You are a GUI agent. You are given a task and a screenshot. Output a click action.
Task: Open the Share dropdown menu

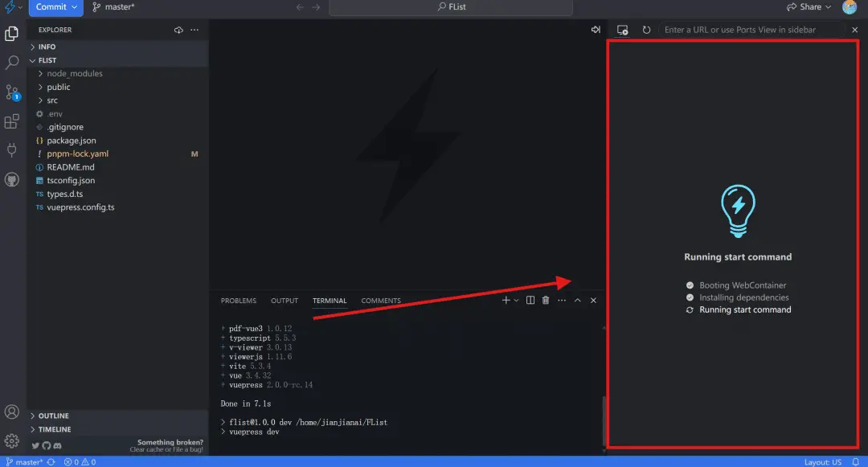[x=810, y=7]
